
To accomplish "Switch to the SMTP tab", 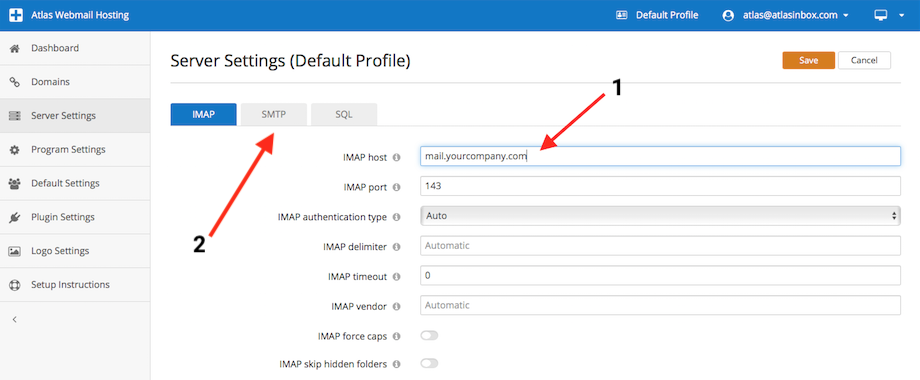I will point(273,114).
